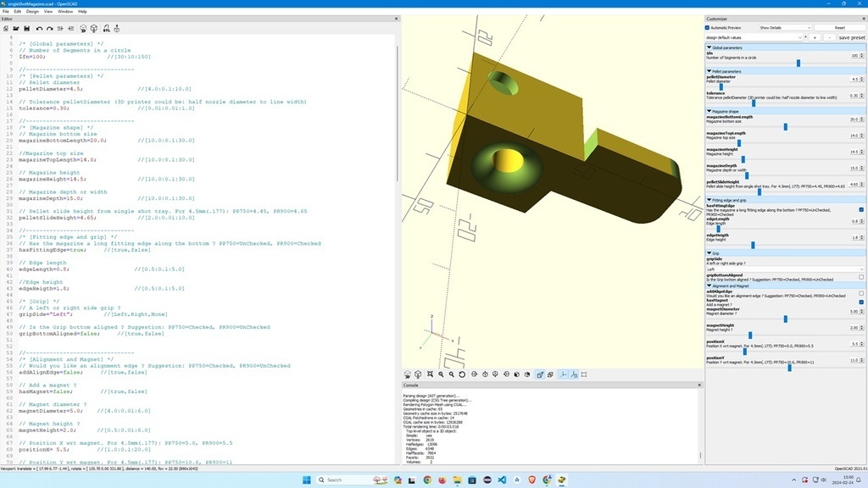Open the Design menu
This screenshot has width=868, height=488.
[33, 11]
